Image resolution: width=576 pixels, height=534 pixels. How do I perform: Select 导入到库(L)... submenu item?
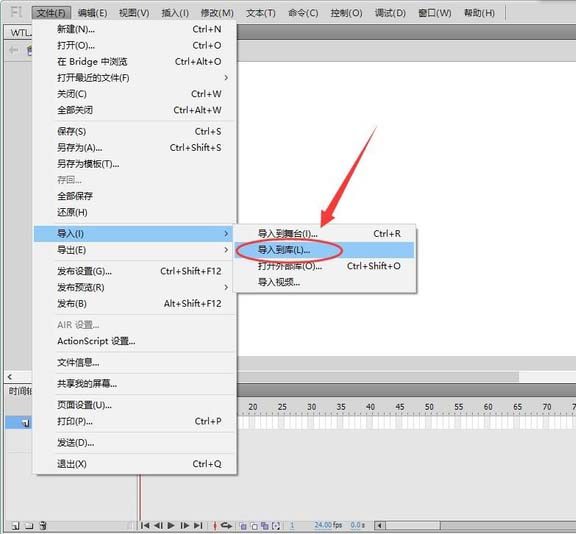325,250
